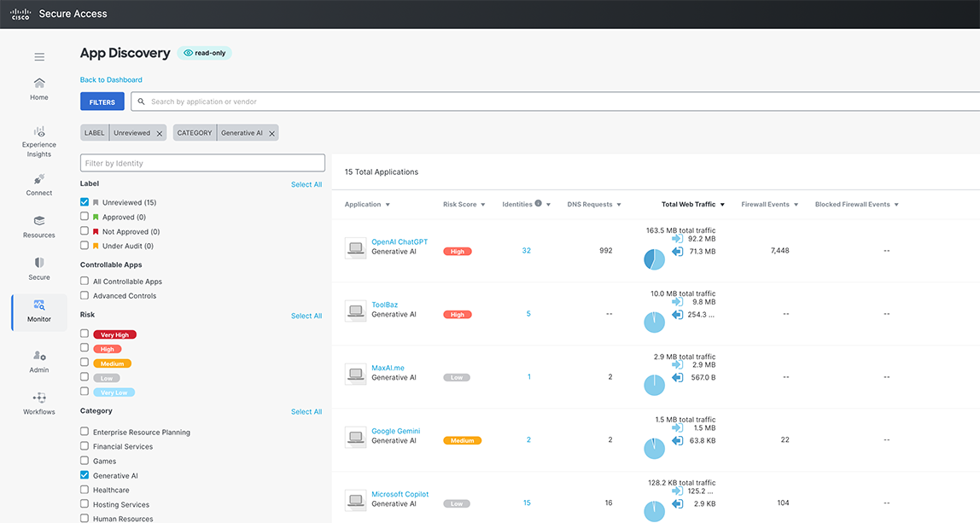Click the Identities info icon
This screenshot has height=523, width=980.
click(538, 204)
